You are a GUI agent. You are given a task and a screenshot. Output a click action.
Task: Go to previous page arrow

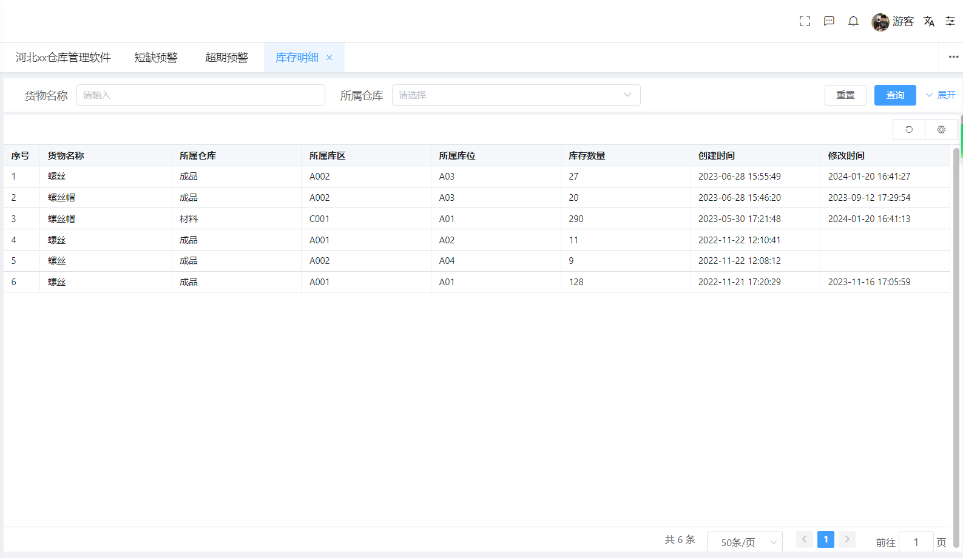pyautogui.click(x=805, y=539)
